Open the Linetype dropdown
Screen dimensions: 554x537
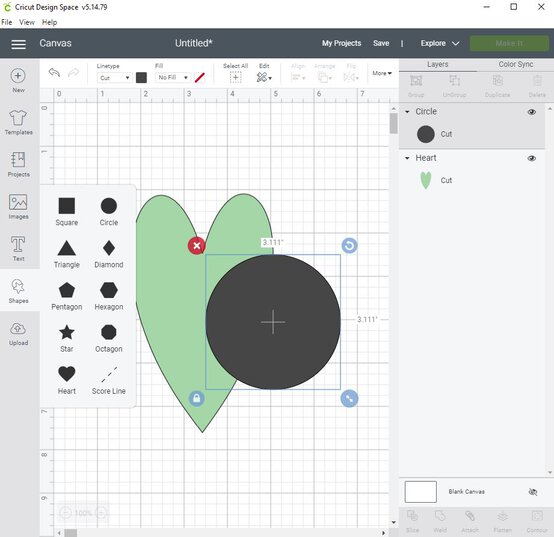pyautogui.click(x=114, y=78)
